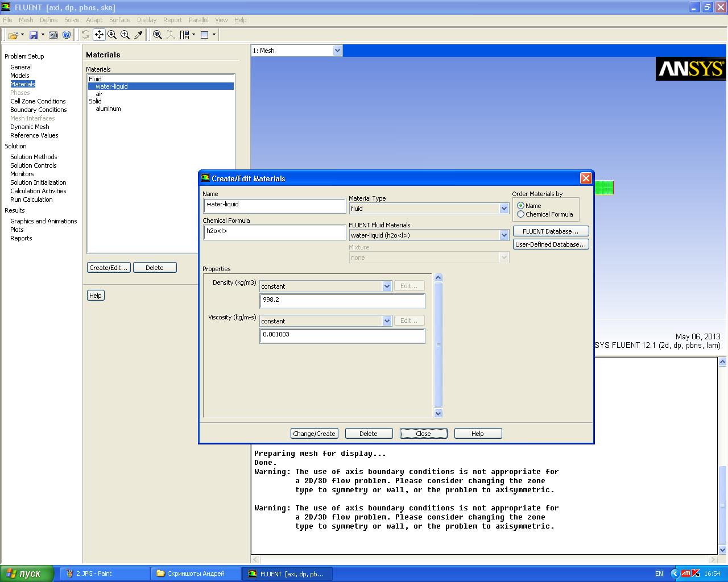
Task: Open the Mesh menu
Action: [x=26, y=20]
